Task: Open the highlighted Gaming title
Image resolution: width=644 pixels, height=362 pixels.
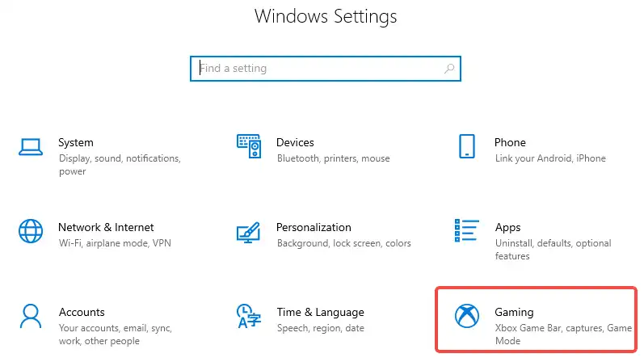Action: (514, 312)
